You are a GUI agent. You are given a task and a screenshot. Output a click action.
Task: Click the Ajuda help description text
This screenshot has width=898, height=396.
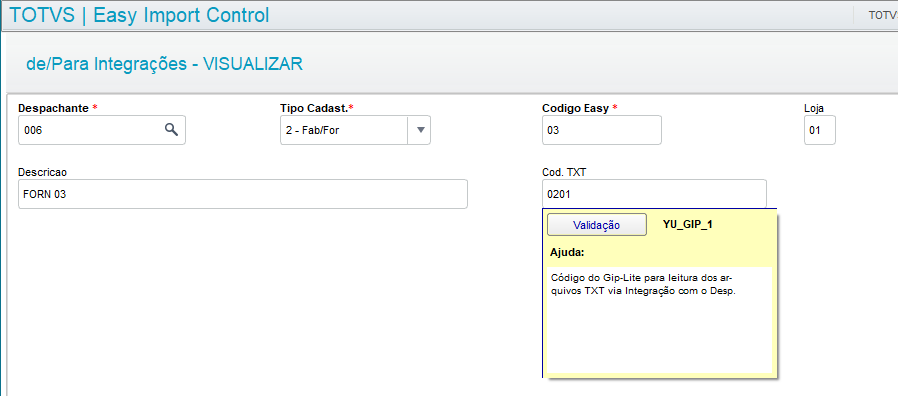(x=643, y=284)
